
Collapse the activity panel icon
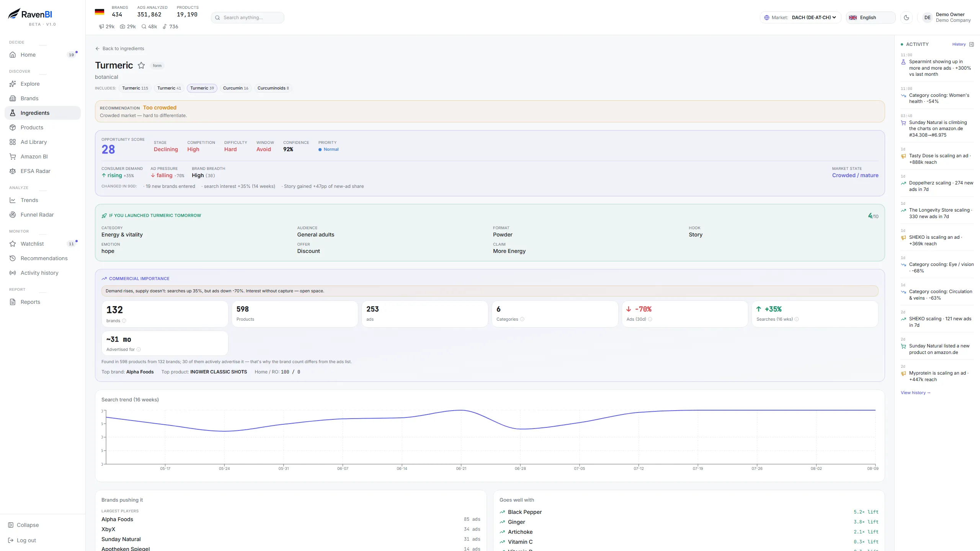(972, 44)
